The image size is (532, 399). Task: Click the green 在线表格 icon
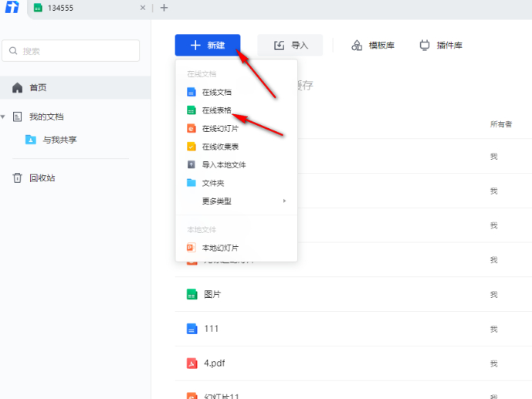tap(191, 110)
